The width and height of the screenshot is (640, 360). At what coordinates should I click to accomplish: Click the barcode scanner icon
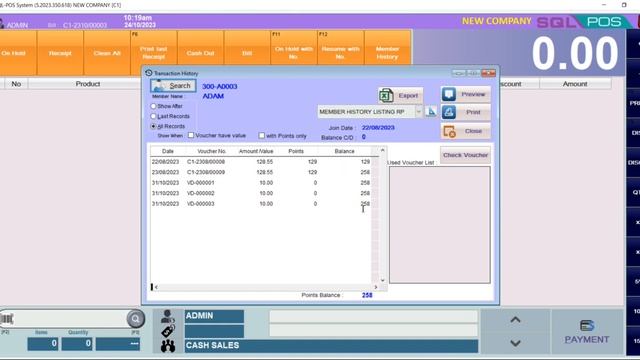tap(7, 319)
